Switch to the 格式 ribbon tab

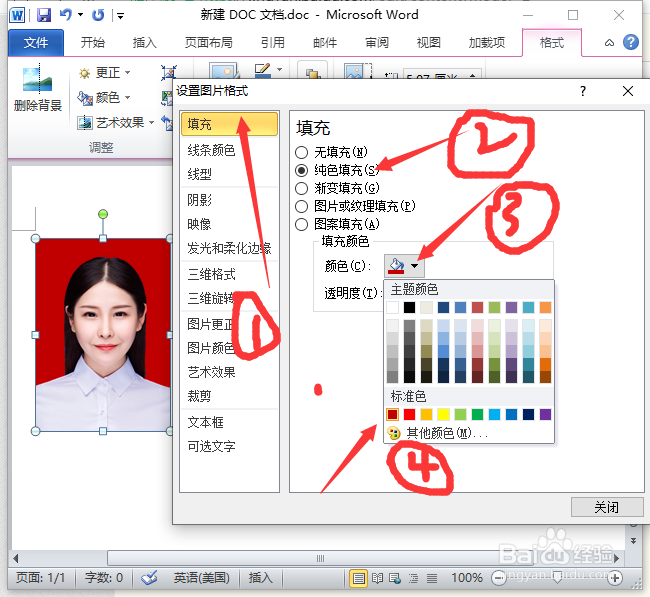552,42
